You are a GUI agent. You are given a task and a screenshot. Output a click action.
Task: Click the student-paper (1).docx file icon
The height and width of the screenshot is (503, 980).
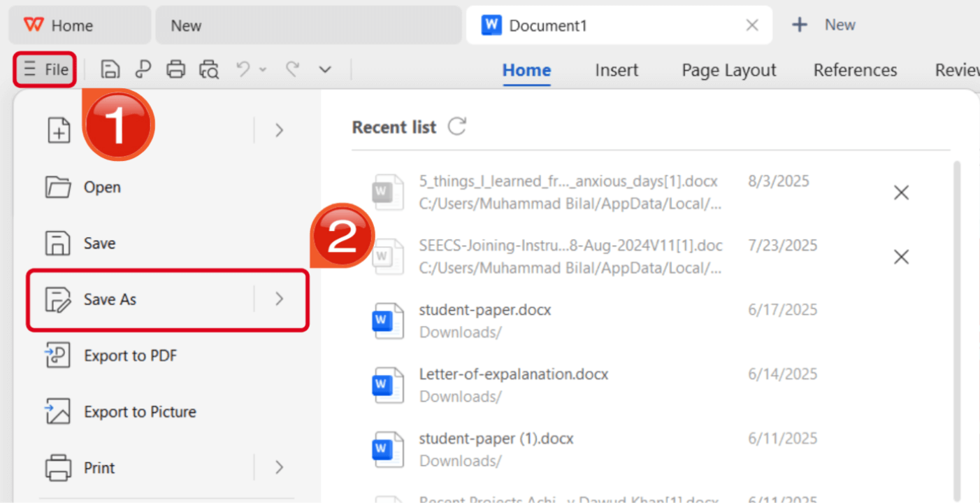[x=387, y=450]
